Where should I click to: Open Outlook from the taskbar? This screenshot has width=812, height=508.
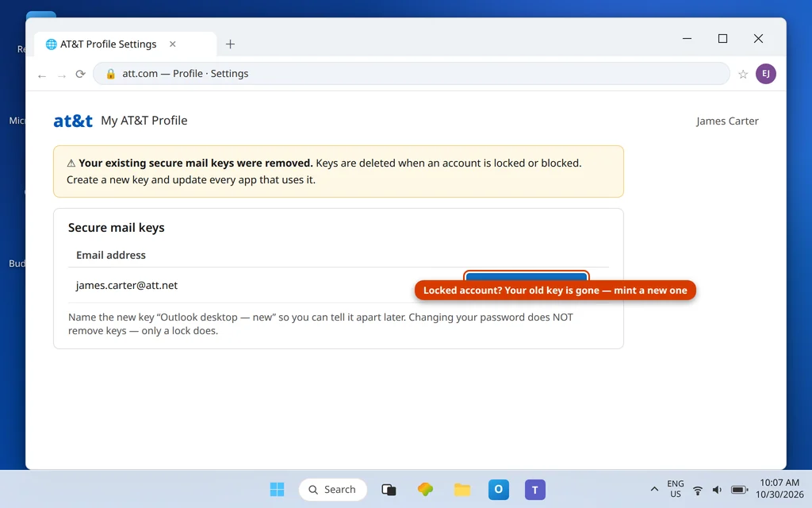[499, 489]
